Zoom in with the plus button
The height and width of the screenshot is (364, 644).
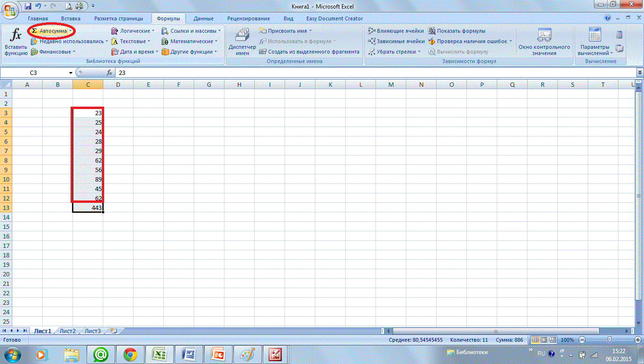tap(637, 340)
